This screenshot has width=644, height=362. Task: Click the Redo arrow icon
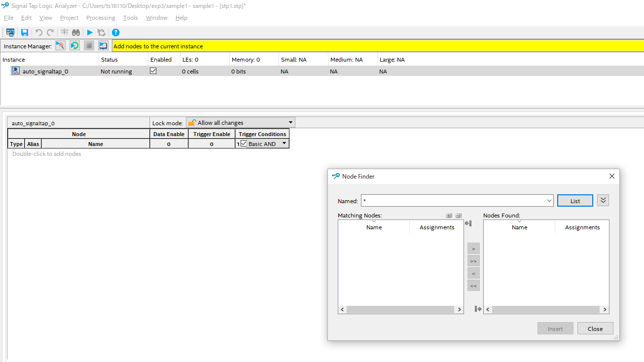50,33
